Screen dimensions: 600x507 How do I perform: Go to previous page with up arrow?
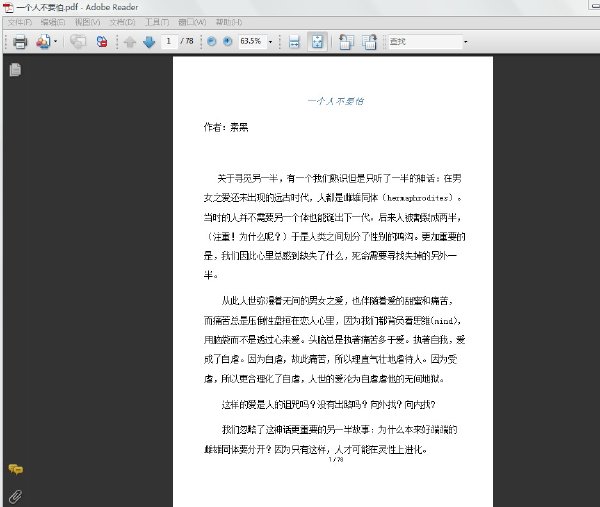pyautogui.click(x=130, y=42)
